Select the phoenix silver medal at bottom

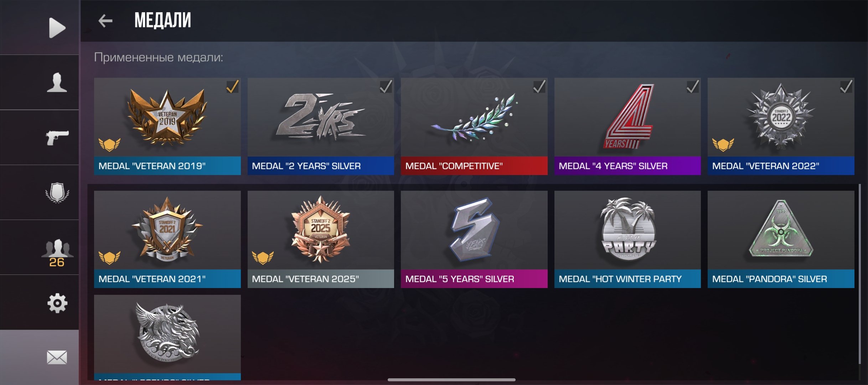[x=167, y=337]
